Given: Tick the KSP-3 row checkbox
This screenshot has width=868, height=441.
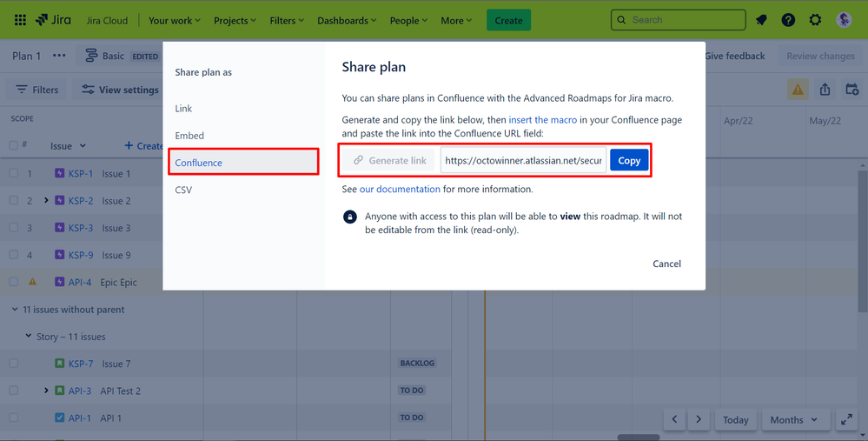Looking at the screenshot, I should [13, 228].
